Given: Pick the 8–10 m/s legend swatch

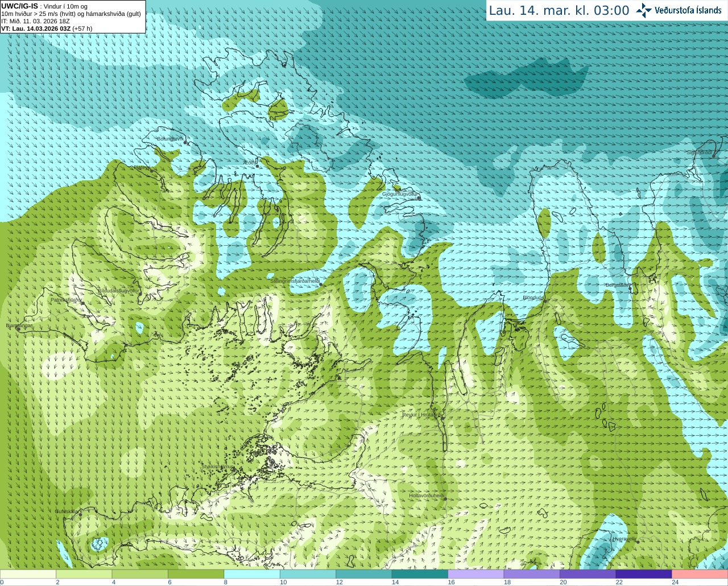Looking at the screenshot, I should click(x=252, y=574).
